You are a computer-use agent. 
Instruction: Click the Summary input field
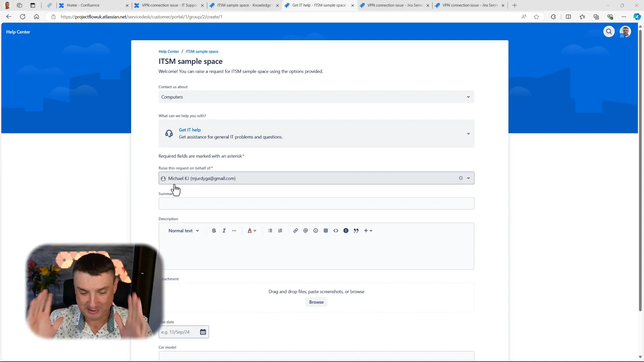coord(316,203)
